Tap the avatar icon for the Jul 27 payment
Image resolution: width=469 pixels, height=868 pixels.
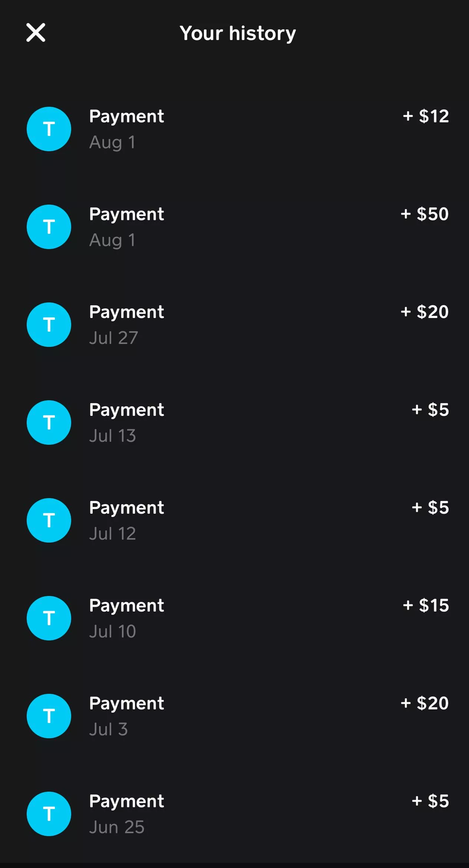49,325
